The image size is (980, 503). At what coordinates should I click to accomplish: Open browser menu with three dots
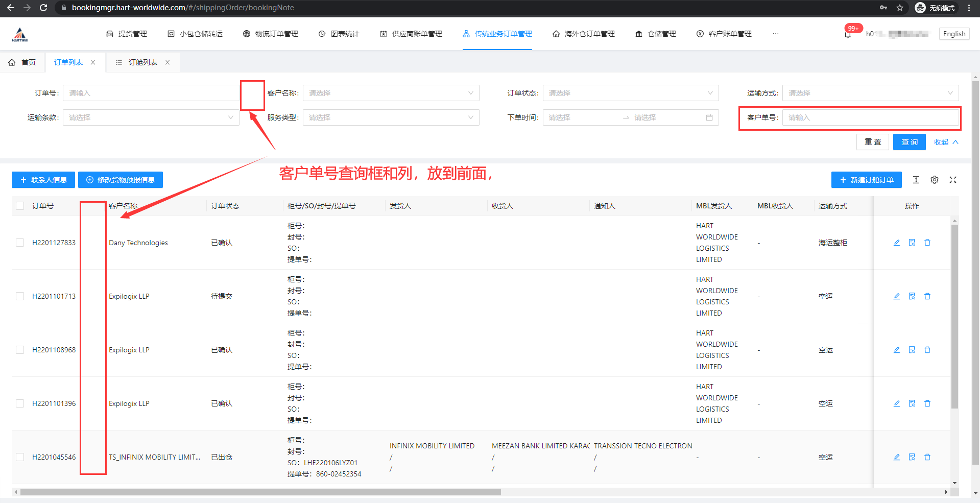point(969,8)
